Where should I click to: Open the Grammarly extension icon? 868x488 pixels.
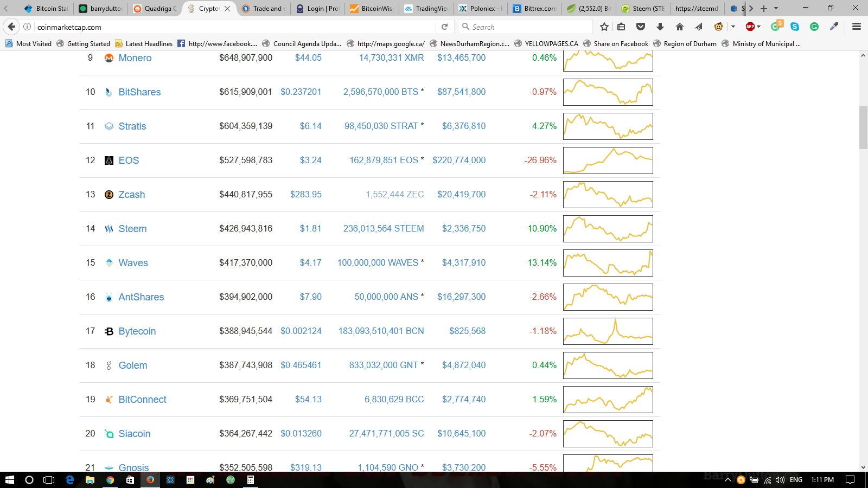tap(814, 27)
